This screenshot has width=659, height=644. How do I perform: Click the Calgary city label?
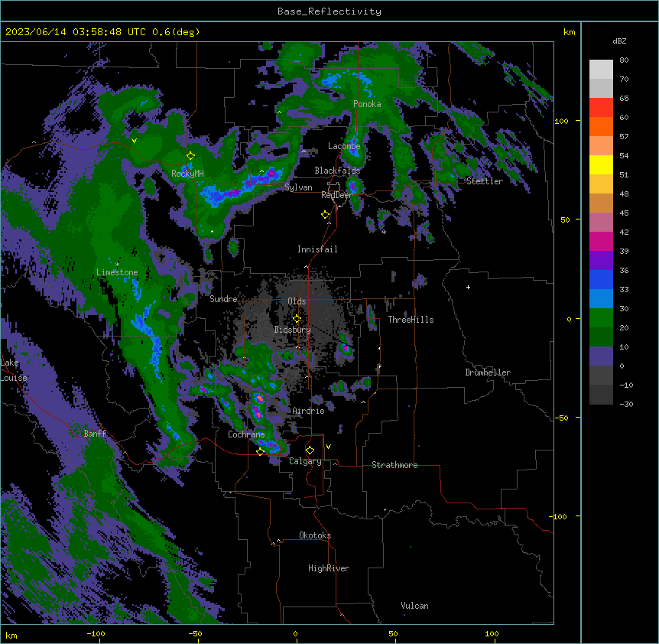click(305, 461)
